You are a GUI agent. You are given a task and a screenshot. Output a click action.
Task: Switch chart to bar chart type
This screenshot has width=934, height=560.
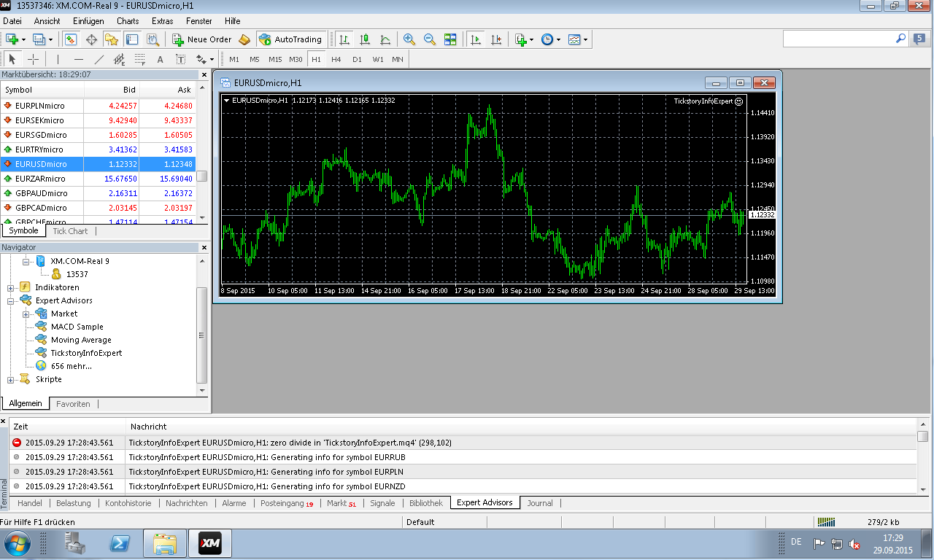[x=344, y=39]
